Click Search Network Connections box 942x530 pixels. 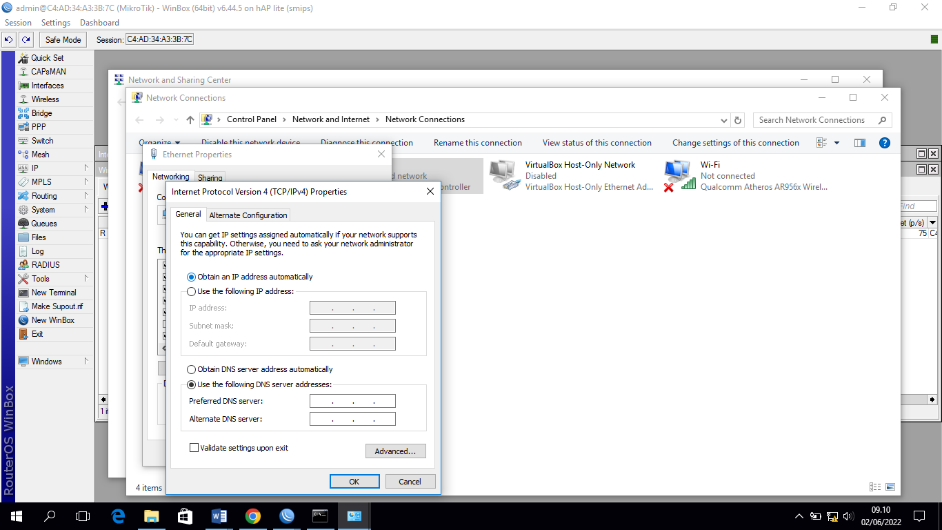point(822,120)
